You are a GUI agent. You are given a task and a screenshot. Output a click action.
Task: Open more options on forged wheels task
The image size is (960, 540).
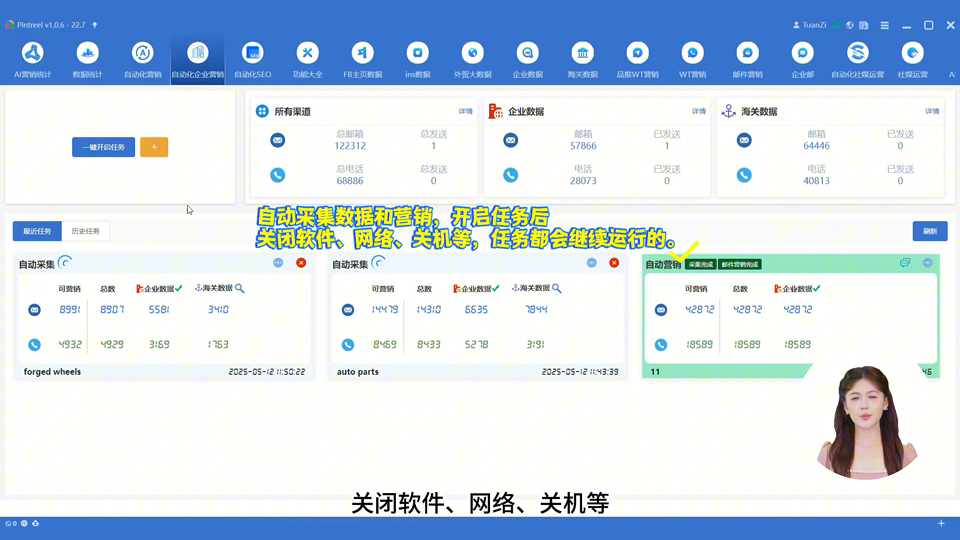pos(278,263)
